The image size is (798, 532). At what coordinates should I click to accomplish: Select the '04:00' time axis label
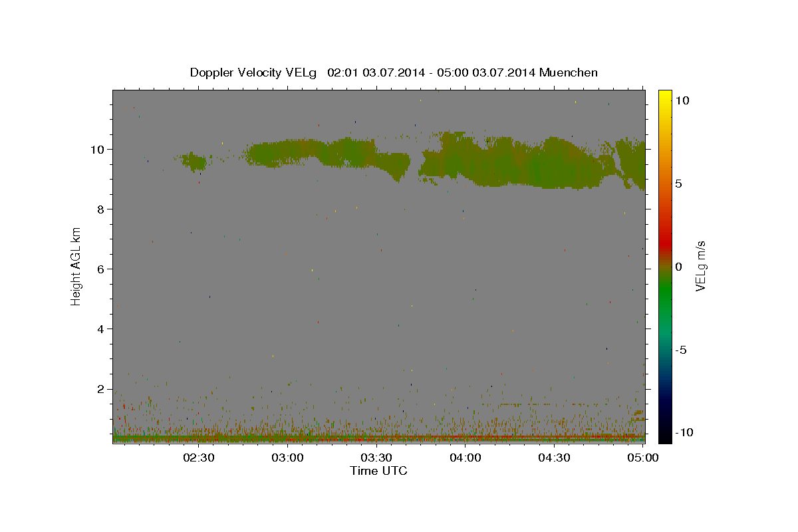click(465, 458)
